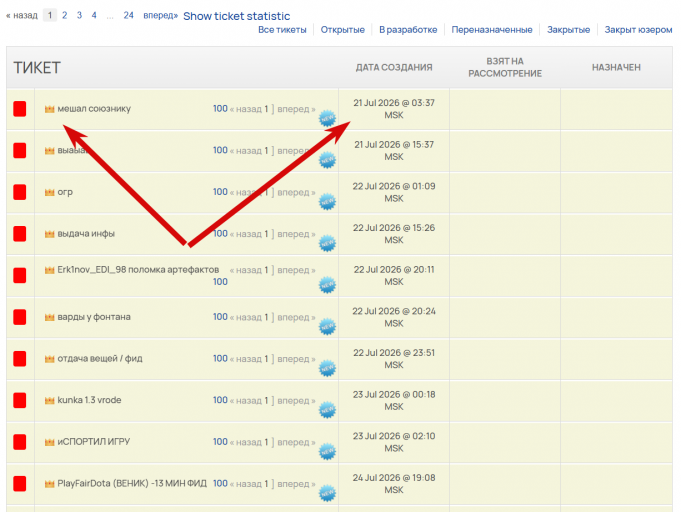Open ticket 'иСПОРТИЛ ИГРУ'
The height and width of the screenshot is (512, 681).
coord(94,442)
